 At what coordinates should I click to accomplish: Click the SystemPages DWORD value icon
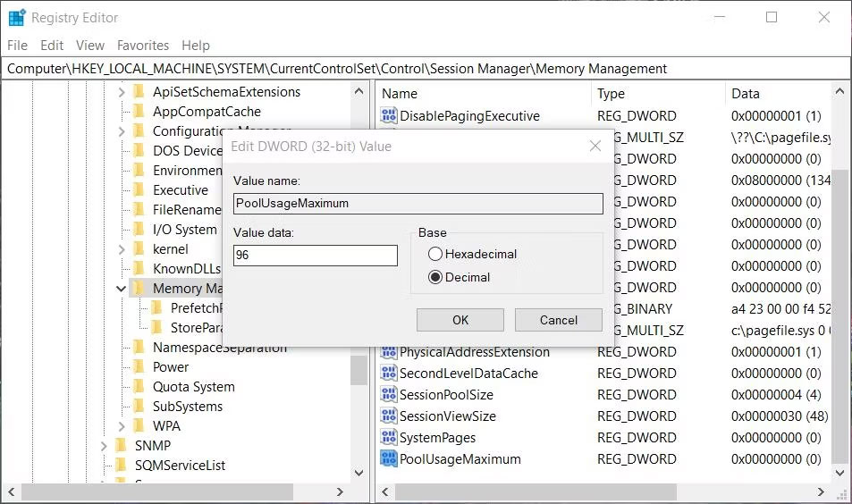(388, 438)
